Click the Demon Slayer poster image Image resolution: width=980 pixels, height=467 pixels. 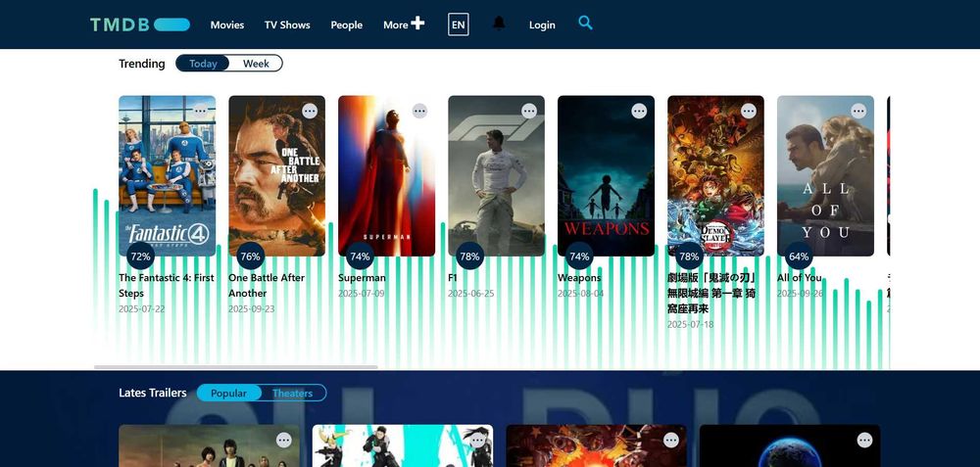click(715, 175)
